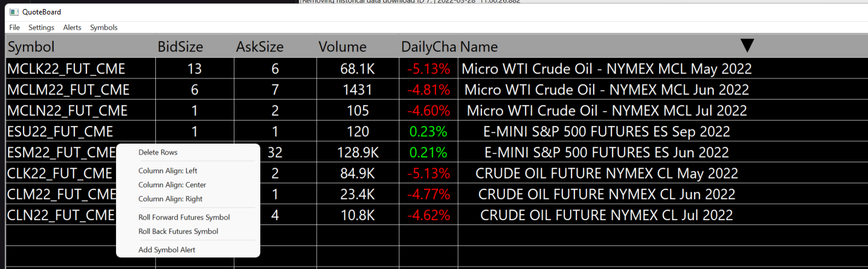Click the -5.13% change for MCLK22
868x269 pixels.
pos(428,69)
